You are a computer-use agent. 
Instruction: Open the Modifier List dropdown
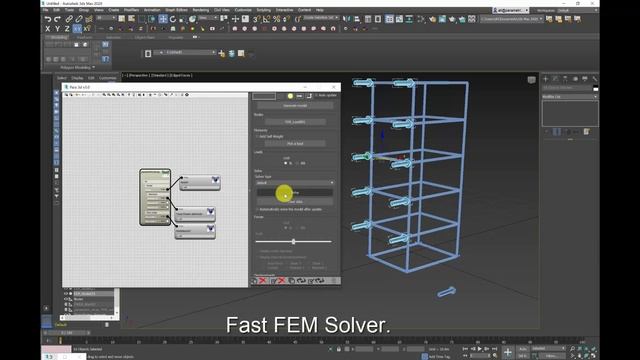click(x=570, y=96)
